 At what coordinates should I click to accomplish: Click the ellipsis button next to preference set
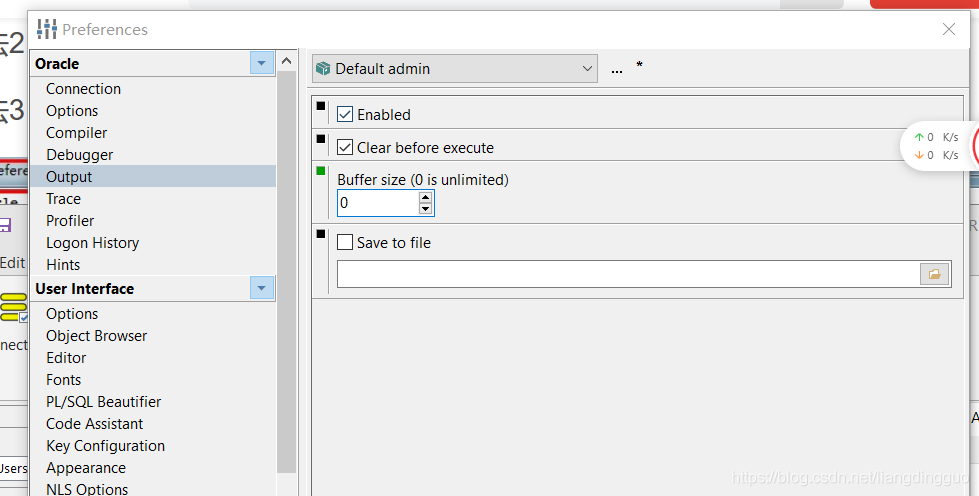[616, 69]
